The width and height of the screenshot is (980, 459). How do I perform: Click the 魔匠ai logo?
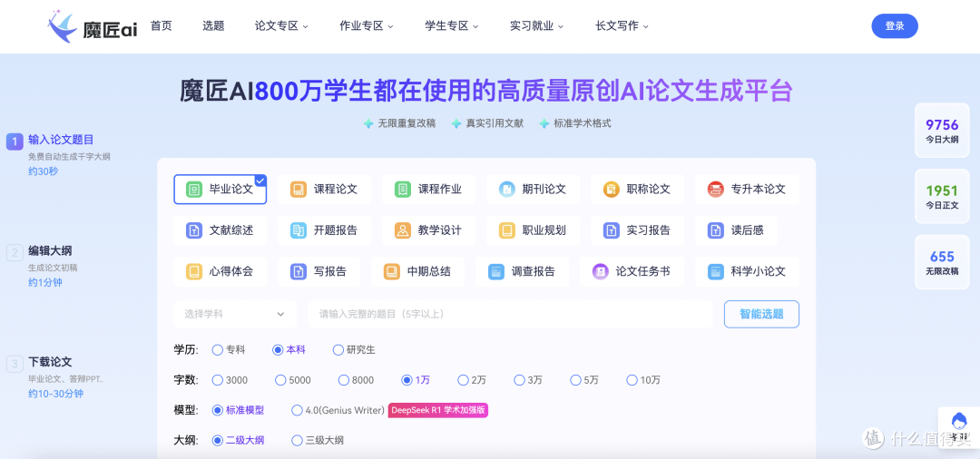coord(92,26)
